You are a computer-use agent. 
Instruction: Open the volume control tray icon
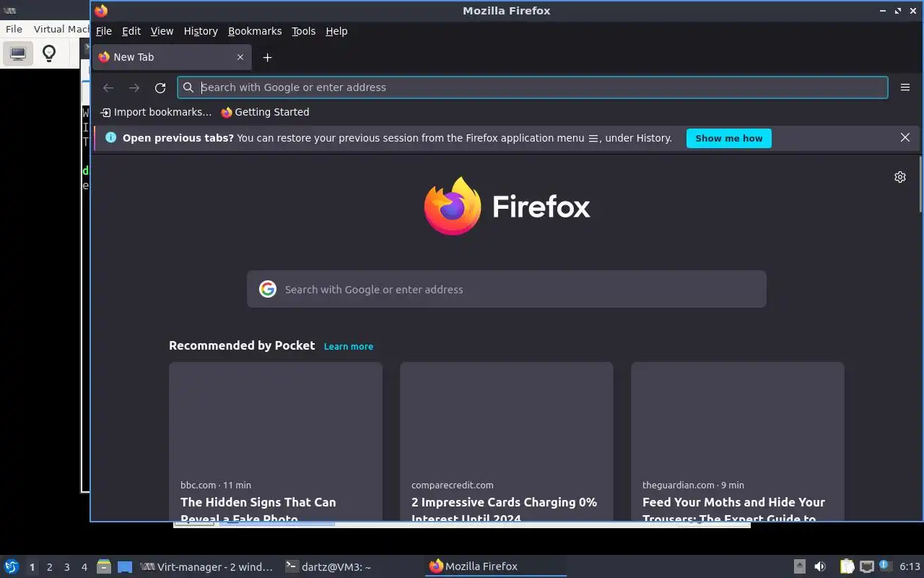[820, 566]
